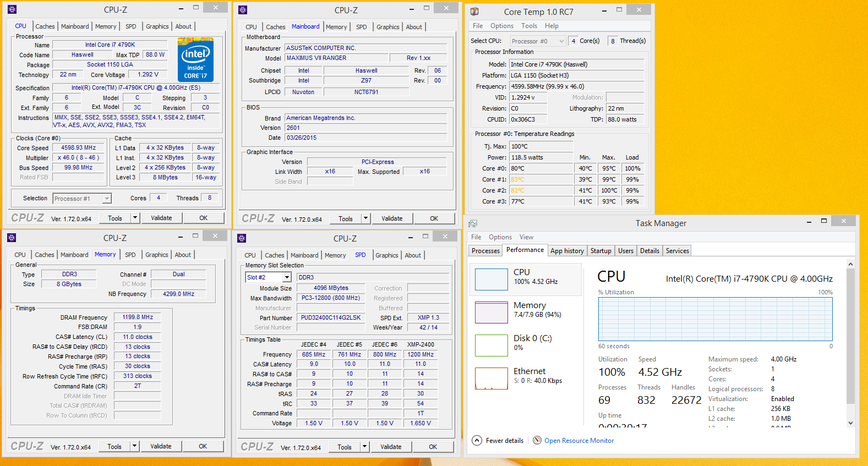Click the DRAM Frequency value 1199.8 MHz
This screenshot has height=466, width=868.
click(x=138, y=317)
